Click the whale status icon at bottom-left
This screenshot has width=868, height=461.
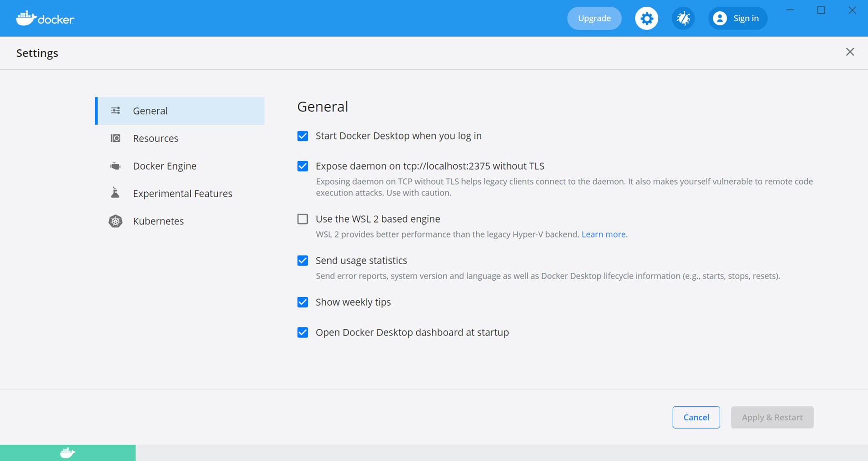coord(68,453)
